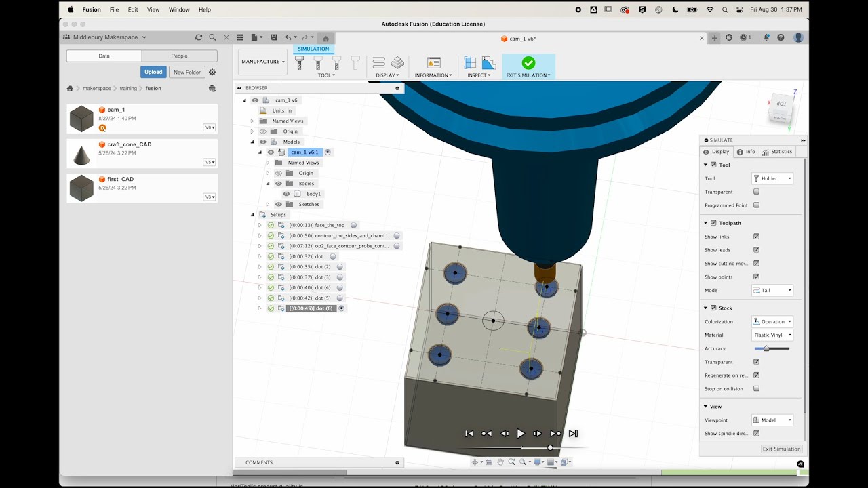Viewport: 868px width, 488px height.
Task: Expand the Sketches folder in browser
Action: tap(268, 204)
